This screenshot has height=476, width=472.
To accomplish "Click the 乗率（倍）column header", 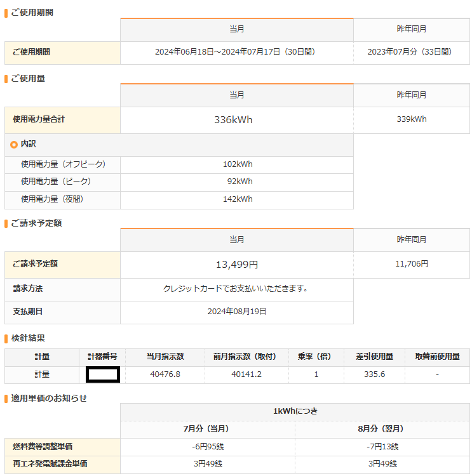I will coord(316,357).
